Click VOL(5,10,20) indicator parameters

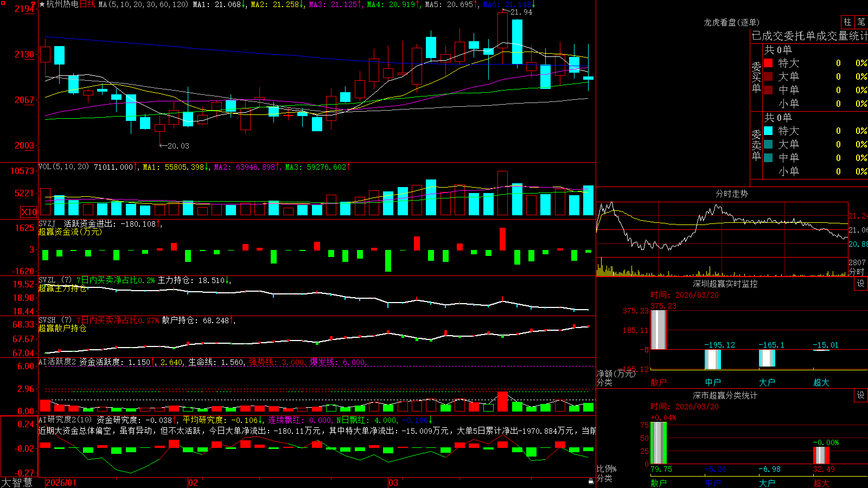point(63,167)
